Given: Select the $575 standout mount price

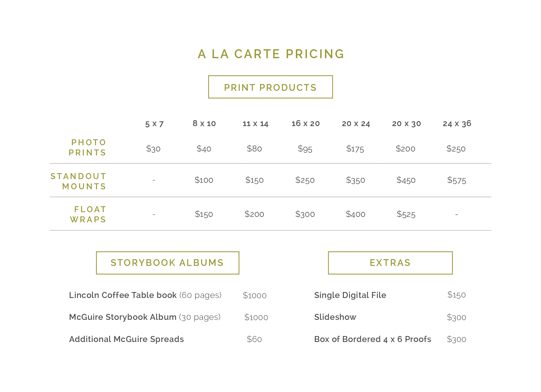Looking at the screenshot, I should (x=456, y=180).
